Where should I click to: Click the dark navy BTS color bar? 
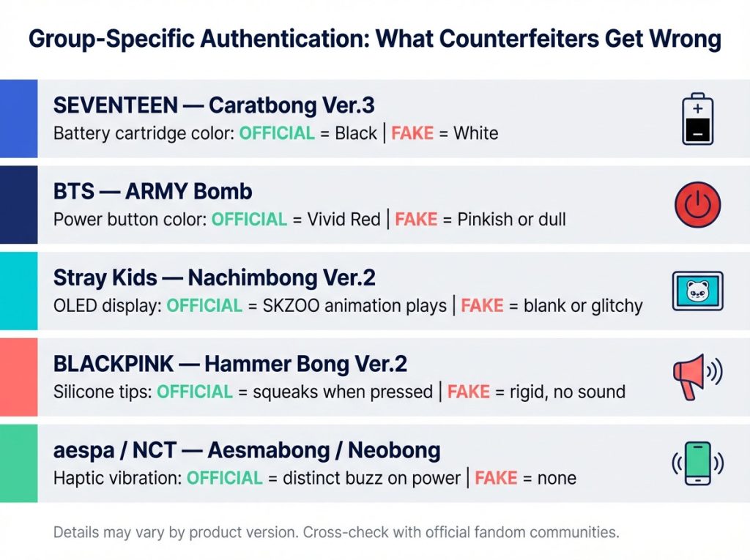point(18,204)
